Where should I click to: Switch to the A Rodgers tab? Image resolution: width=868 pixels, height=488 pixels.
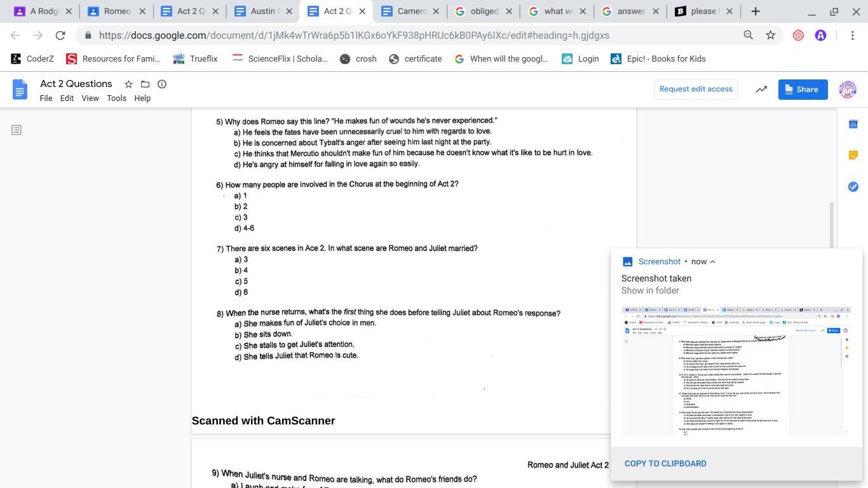tap(43, 11)
